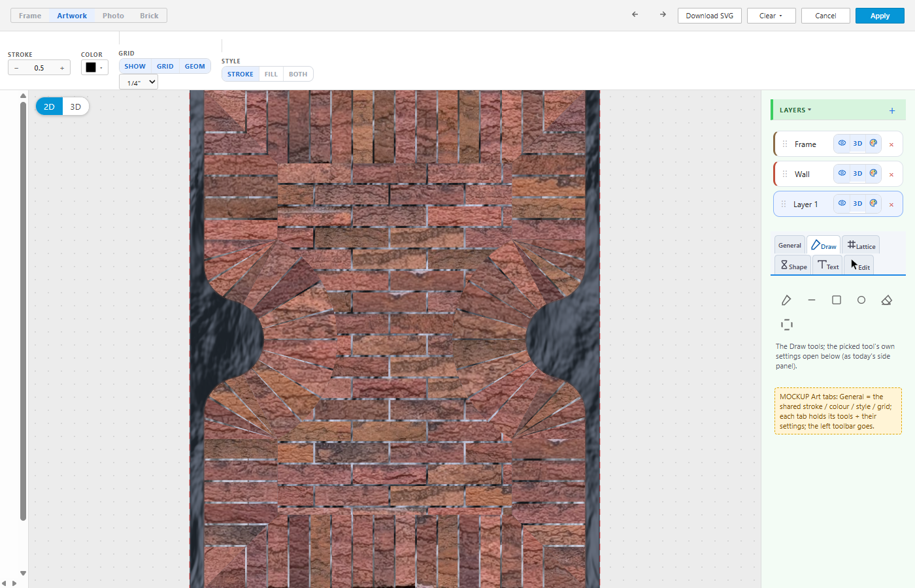Switch to the Shape art tab
Viewport: 915px width, 588px height.
pyautogui.click(x=793, y=265)
